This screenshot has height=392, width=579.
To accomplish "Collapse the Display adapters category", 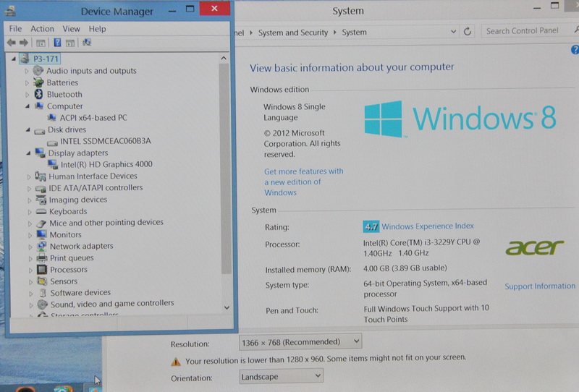I will coord(28,153).
